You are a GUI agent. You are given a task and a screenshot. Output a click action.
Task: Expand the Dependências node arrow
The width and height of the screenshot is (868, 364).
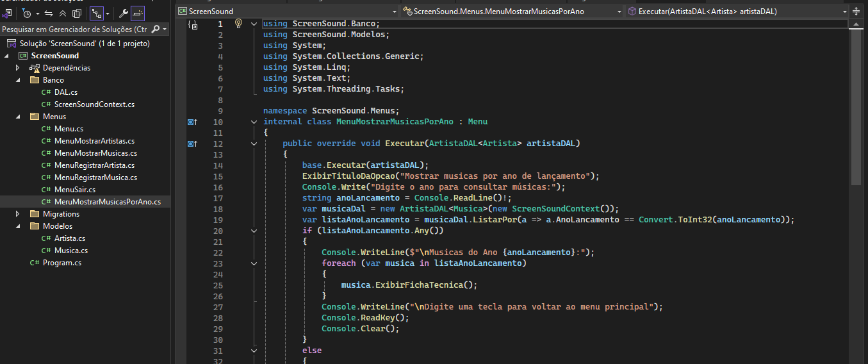pos(19,68)
